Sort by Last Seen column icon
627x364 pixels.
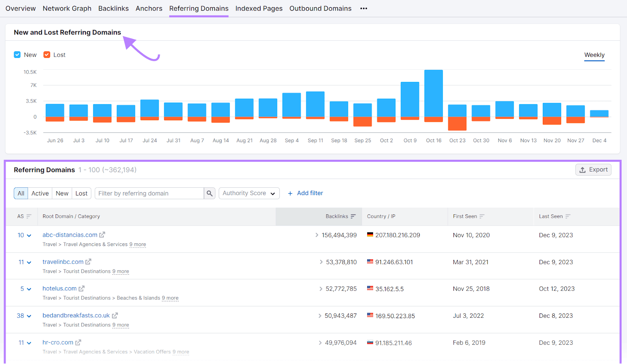pyautogui.click(x=568, y=216)
